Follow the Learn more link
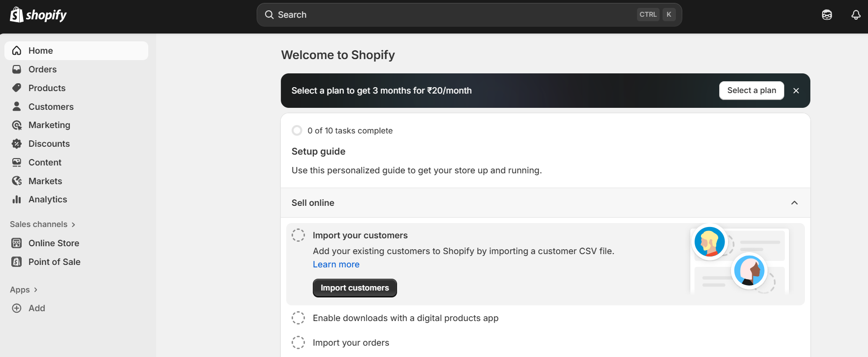 pos(336,264)
